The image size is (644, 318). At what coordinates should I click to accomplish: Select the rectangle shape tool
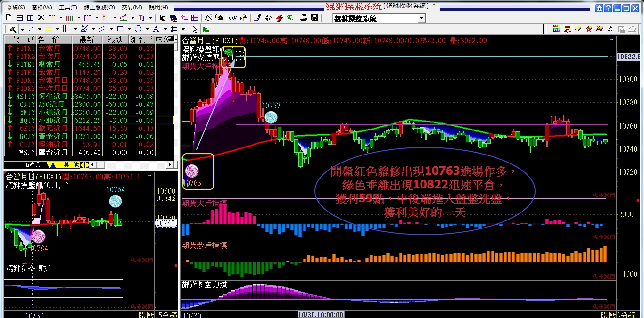pyautogui.click(x=120, y=29)
